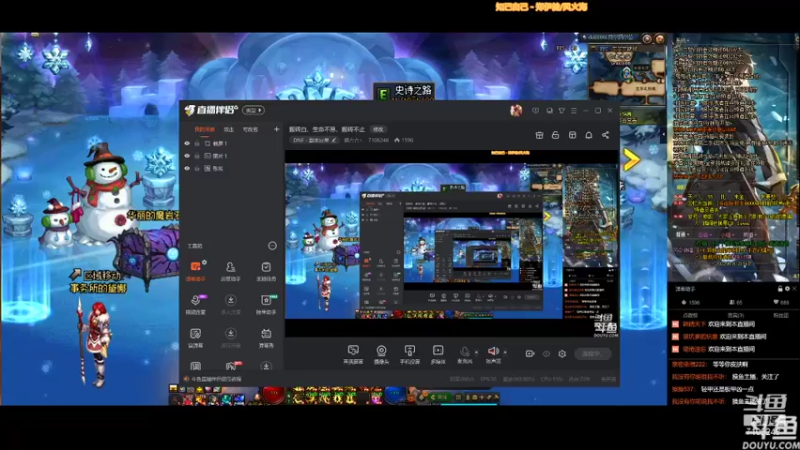The height and width of the screenshot is (450, 800).
Task: Add a multimedia source
Action: coord(438,354)
